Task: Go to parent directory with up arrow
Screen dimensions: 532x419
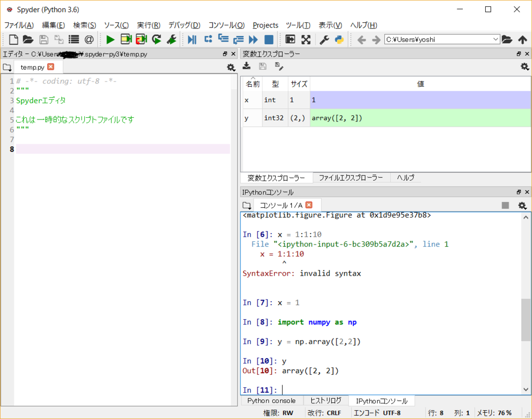Action: pyautogui.click(x=523, y=39)
